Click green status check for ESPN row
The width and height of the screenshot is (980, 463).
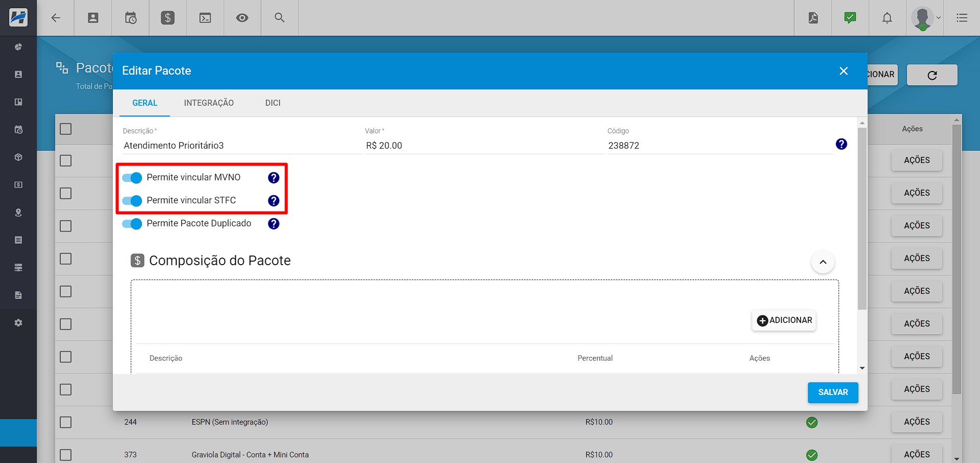(812, 423)
